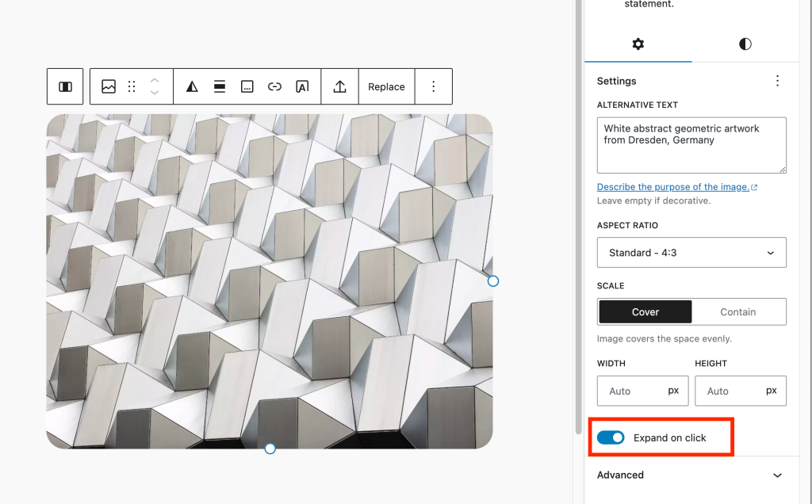Change the Width px unit
The image size is (812, 504).
pyautogui.click(x=673, y=391)
